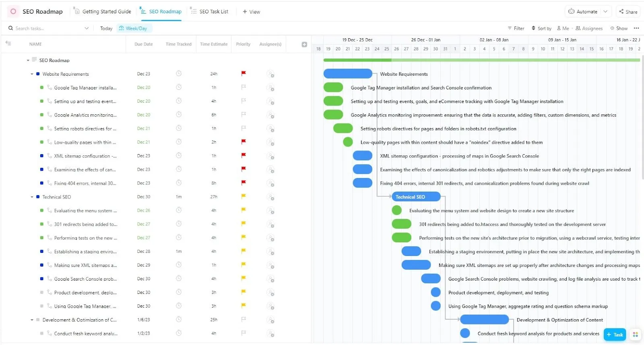644x345 pixels.
Task: Open time tracker clock for Setting robots directives
Action: [x=179, y=128]
